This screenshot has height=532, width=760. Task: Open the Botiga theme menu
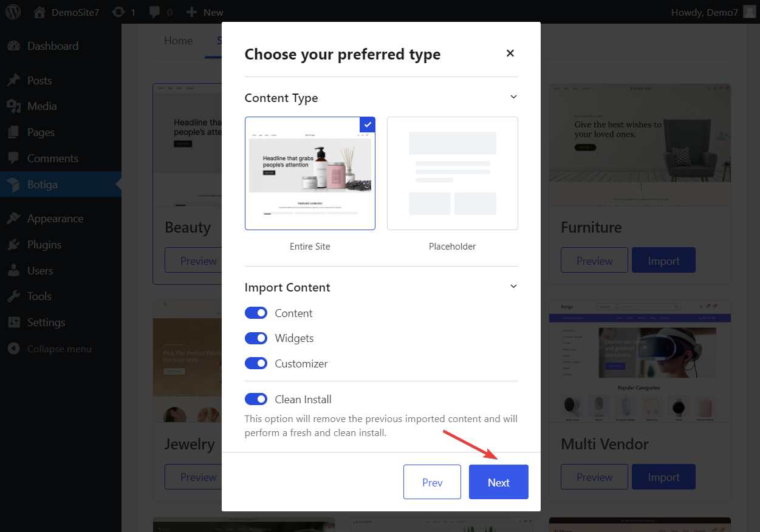pyautogui.click(x=61, y=185)
